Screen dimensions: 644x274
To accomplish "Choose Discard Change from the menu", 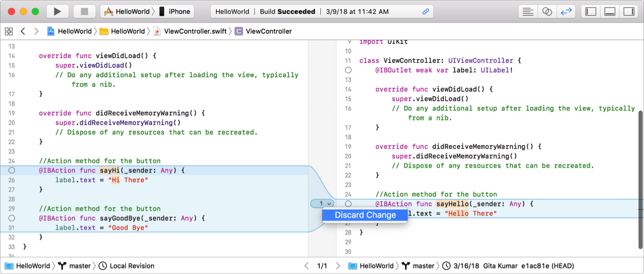I will [365, 215].
